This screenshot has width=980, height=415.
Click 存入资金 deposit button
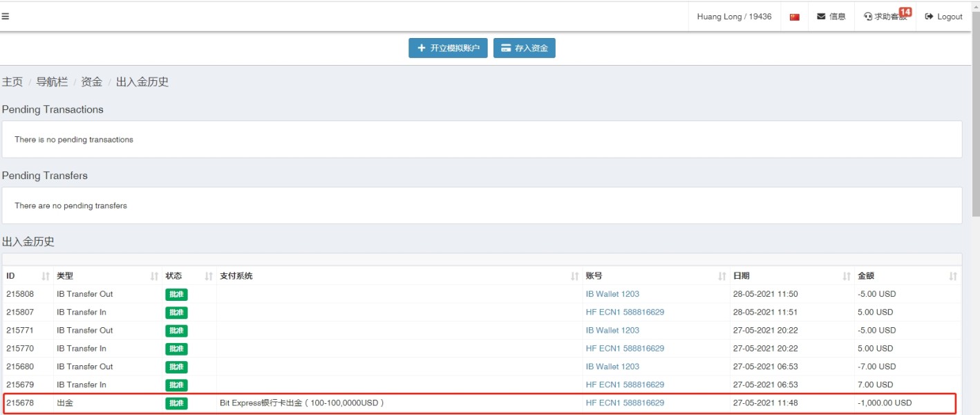point(524,48)
